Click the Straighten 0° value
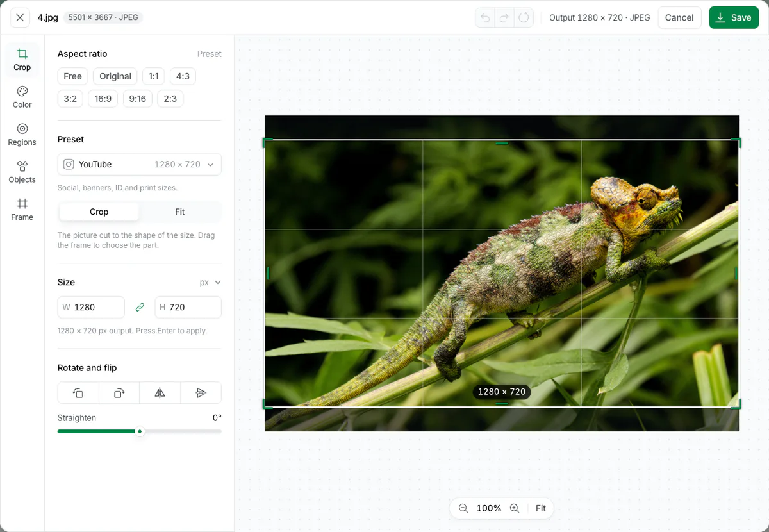 [217, 418]
